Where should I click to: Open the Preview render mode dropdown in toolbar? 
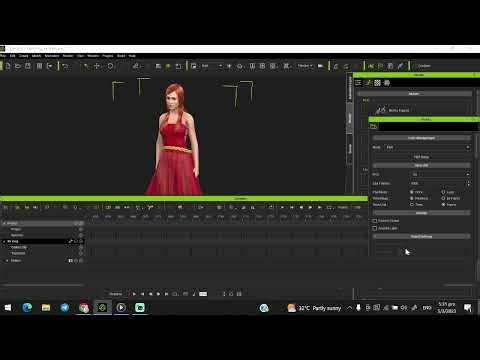tap(305, 66)
